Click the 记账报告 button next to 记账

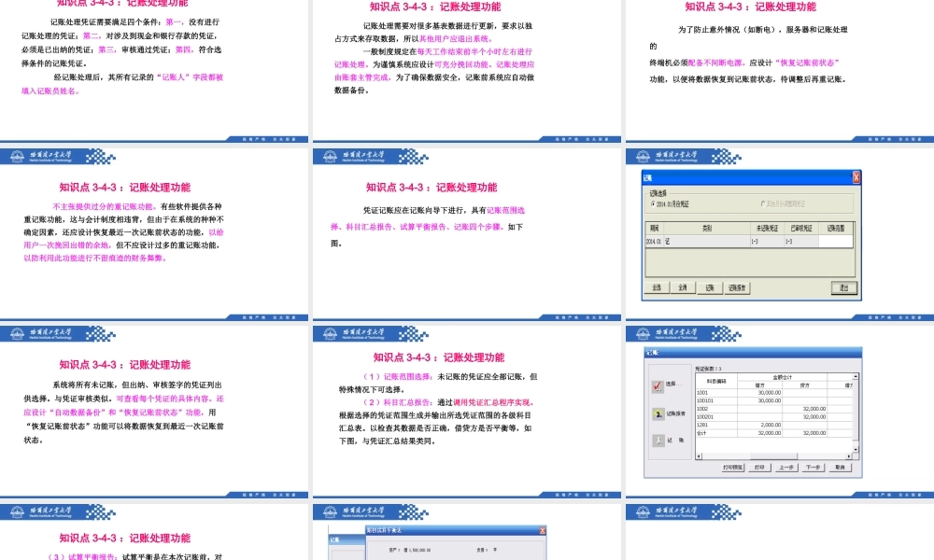[x=736, y=287]
